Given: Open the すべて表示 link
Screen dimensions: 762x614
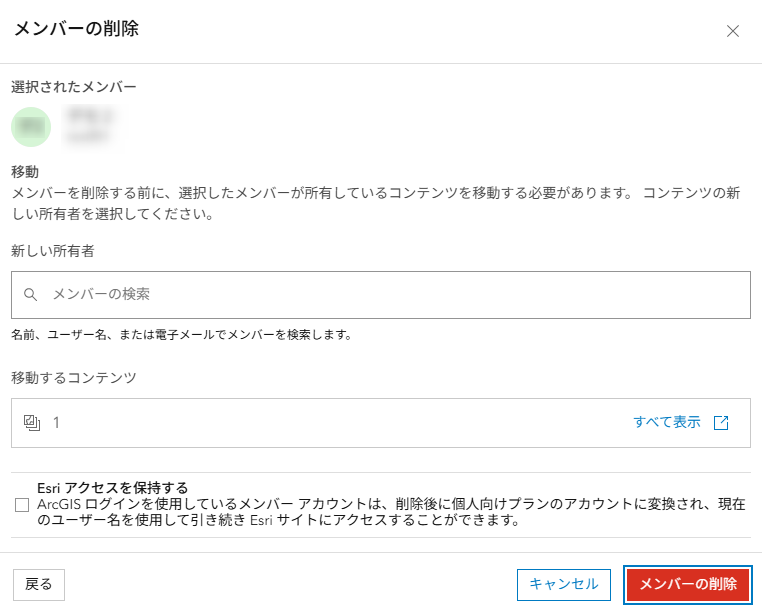Looking at the screenshot, I should tap(666, 422).
